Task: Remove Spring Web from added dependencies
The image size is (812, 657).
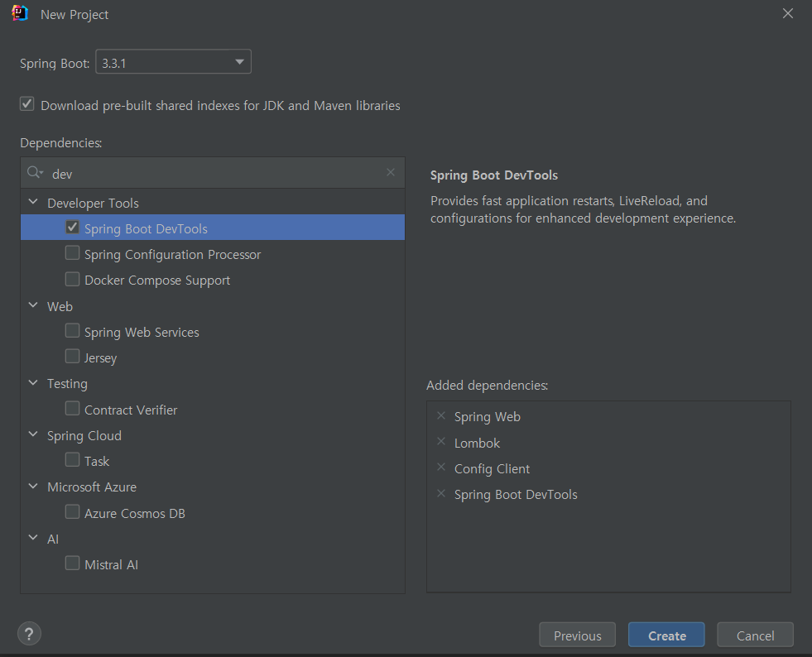Action: 441,415
